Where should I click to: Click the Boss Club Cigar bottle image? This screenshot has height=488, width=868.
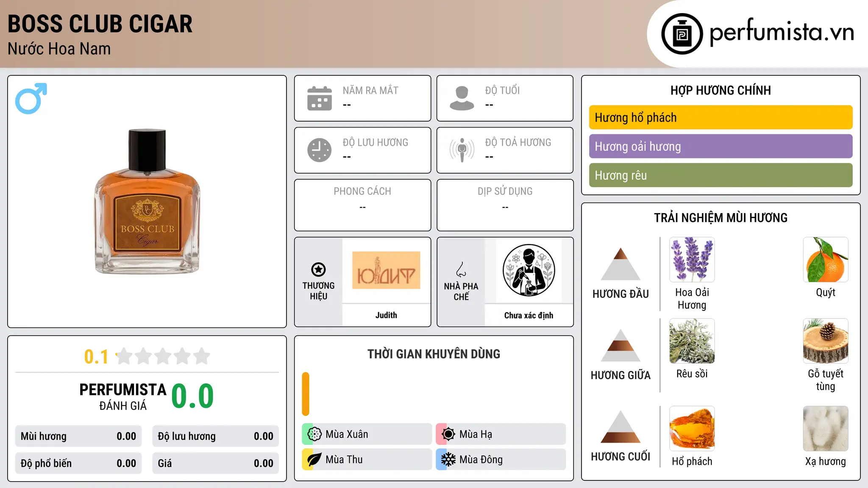(147, 201)
